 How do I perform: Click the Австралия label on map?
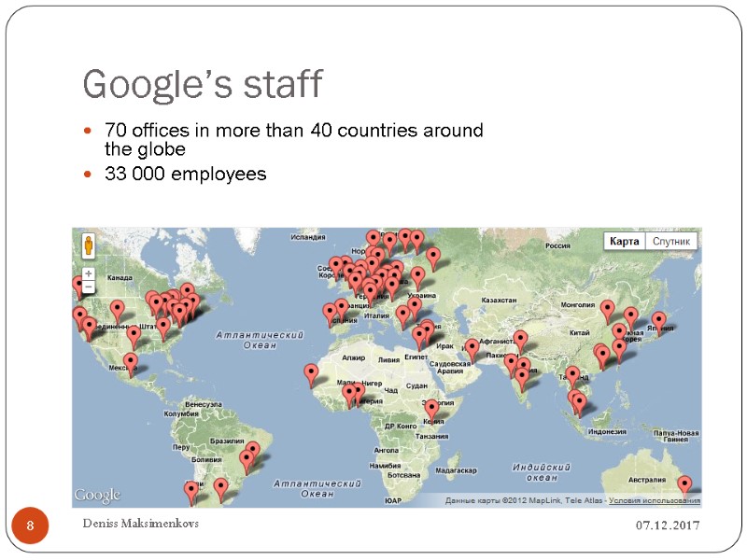click(646, 480)
